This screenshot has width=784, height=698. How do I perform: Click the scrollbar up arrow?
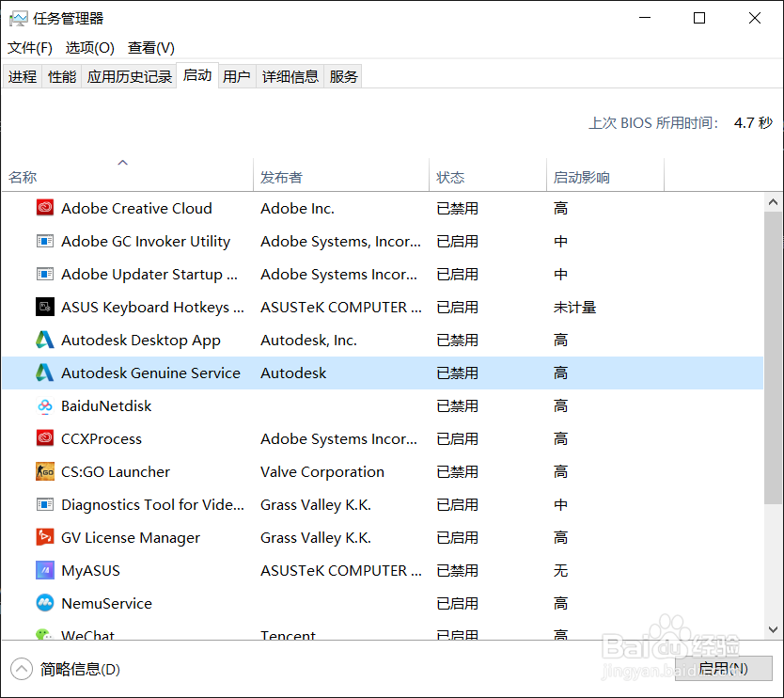coord(773,202)
